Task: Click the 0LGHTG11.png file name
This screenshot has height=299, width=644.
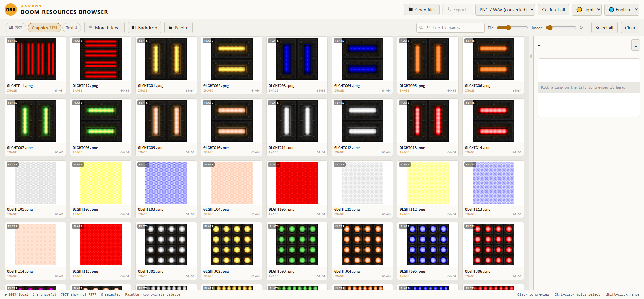Action: [x=281, y=148]
